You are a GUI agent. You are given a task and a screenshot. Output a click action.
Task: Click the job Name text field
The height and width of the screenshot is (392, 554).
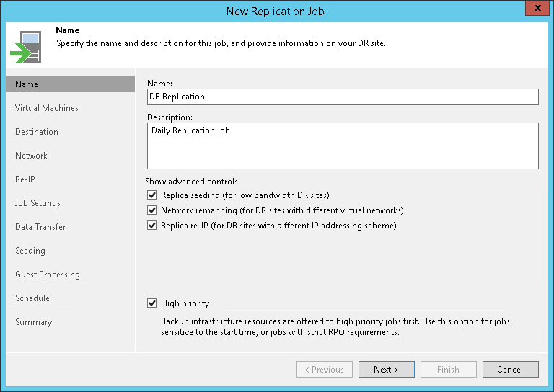click(x=343, y=97)
